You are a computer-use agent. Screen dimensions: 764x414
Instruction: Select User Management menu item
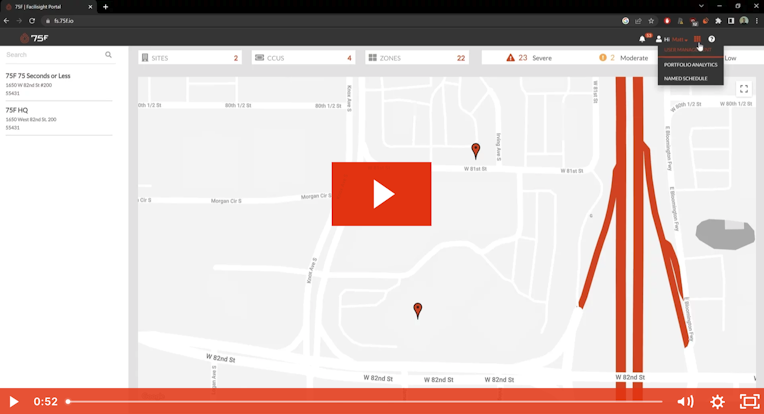[x=690, y=50]
